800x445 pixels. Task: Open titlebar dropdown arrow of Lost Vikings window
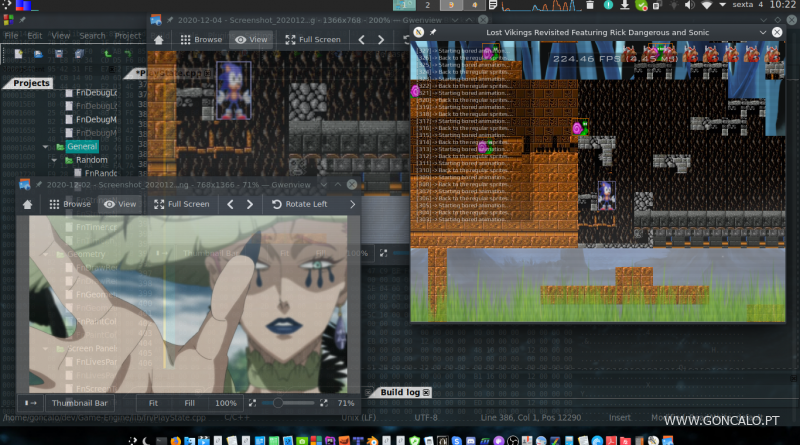tap(763, 32)
